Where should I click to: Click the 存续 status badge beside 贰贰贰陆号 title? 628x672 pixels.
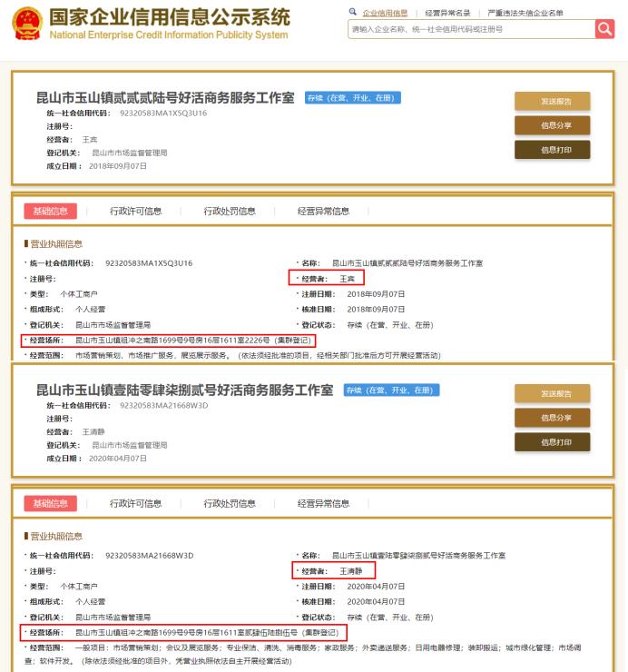click(352, 98)
